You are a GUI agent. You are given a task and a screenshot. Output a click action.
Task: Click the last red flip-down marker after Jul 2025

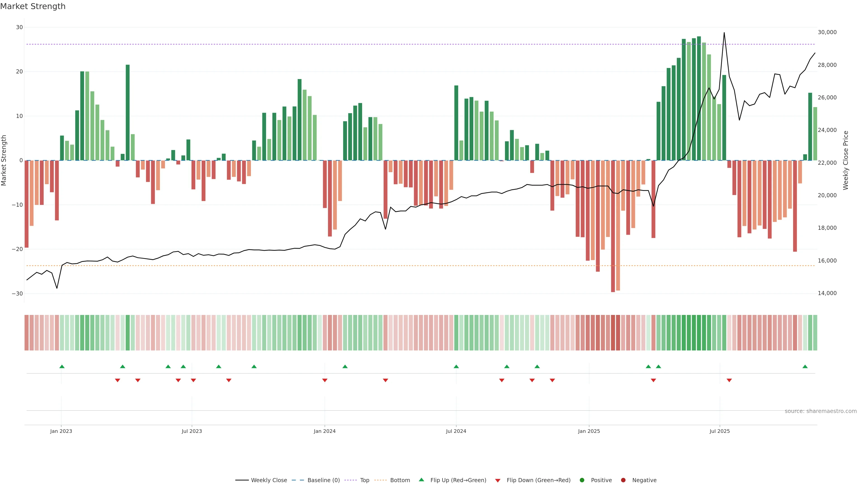tap(729, 380)
